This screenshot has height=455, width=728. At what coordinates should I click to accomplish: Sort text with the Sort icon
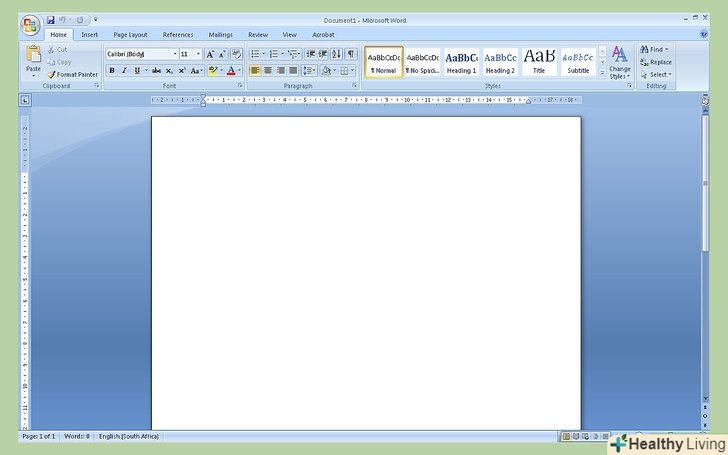[x=336, y=54]
